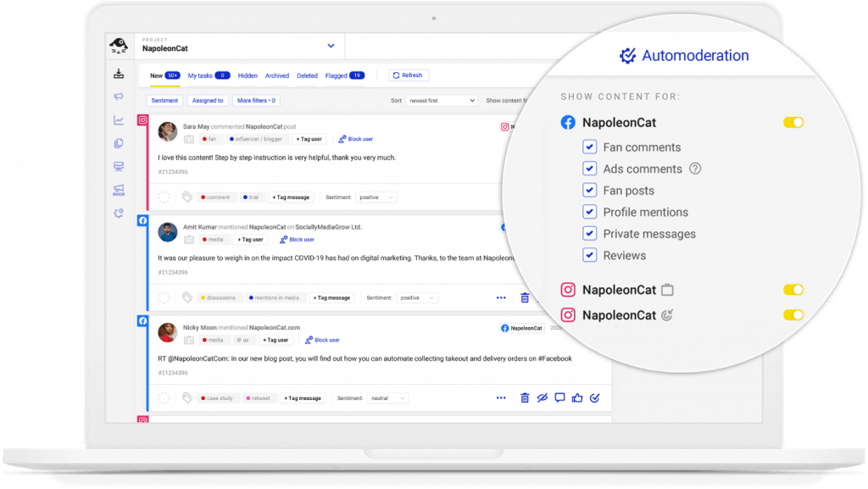868x489 pixels.
Task: Hide Nicky Moon's message with the crossed-eye icon
Action: point(542,397)
